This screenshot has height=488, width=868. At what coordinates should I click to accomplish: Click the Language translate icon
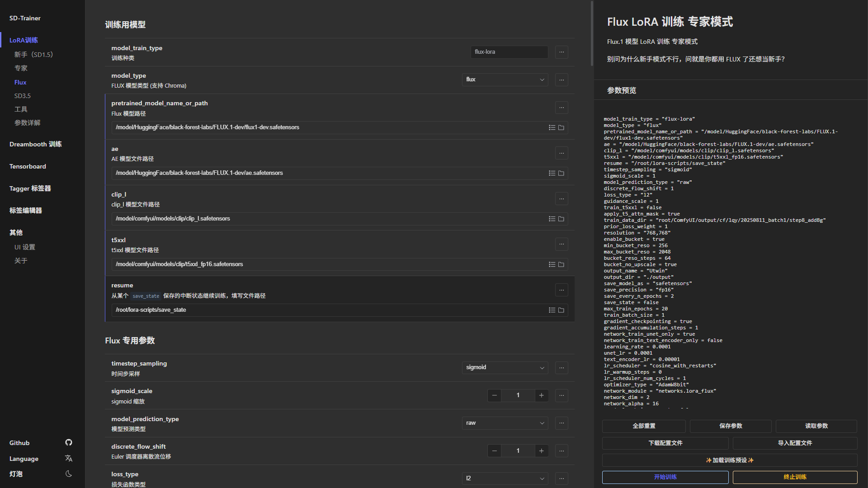(x=69, y=458)
